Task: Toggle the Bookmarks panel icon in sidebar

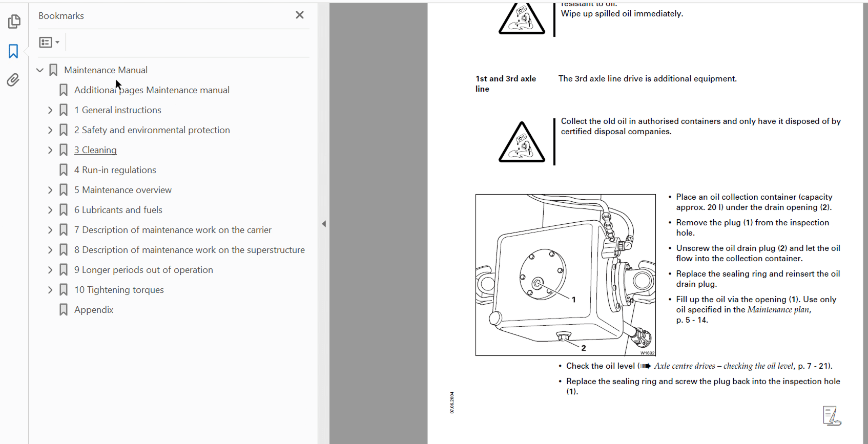Action: pyautogui.click(x=13, y=51)
